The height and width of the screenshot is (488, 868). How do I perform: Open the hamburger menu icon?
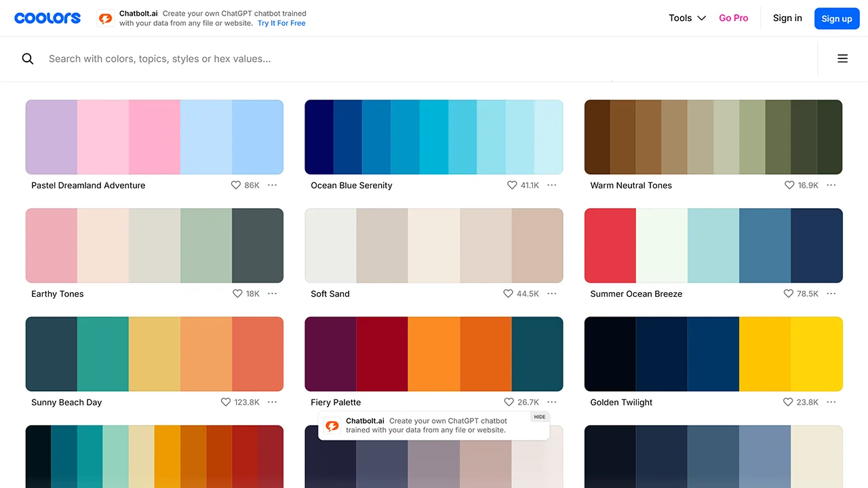[842, 59]
